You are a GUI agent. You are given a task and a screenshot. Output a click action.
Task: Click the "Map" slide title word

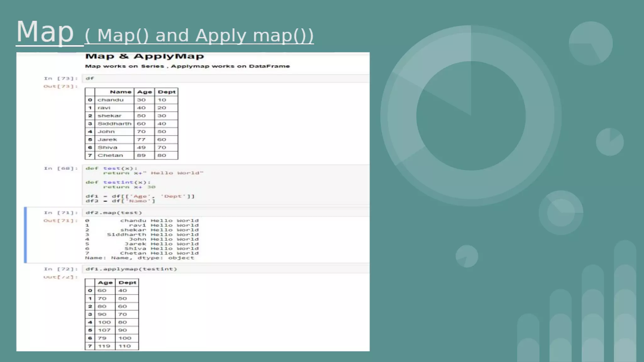45,32
